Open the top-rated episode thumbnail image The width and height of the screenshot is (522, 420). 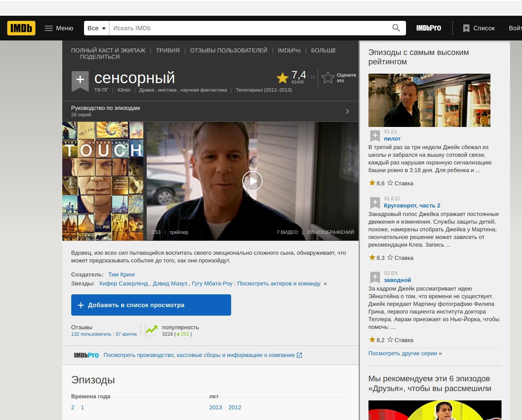point(429,100)
